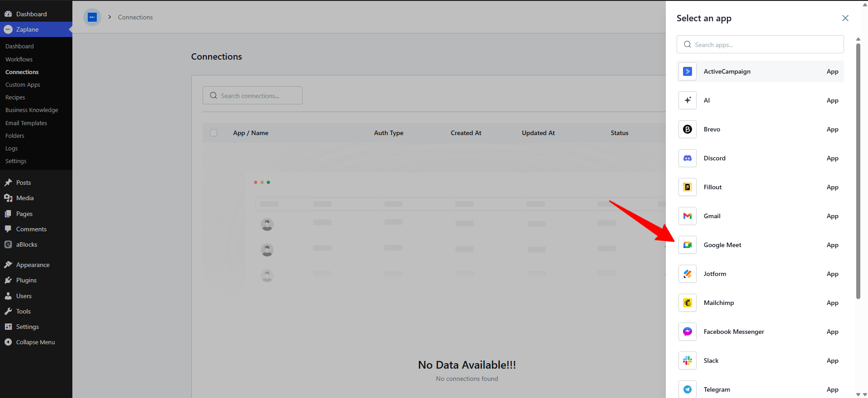868x398 pixels.
Task: Go to Email Templates submenu
Action: pos(26,123)
